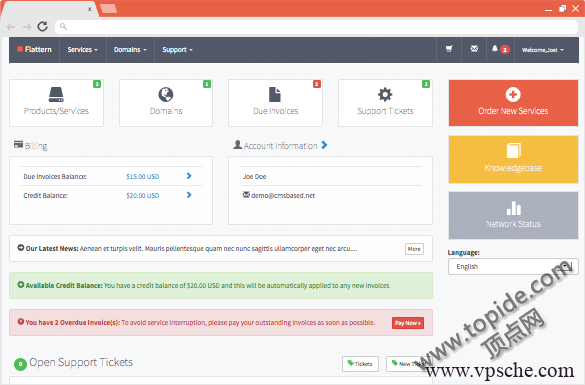Open bell notifications with badge 2
Viewport: 585px width, 385px height.
point(500,49)
